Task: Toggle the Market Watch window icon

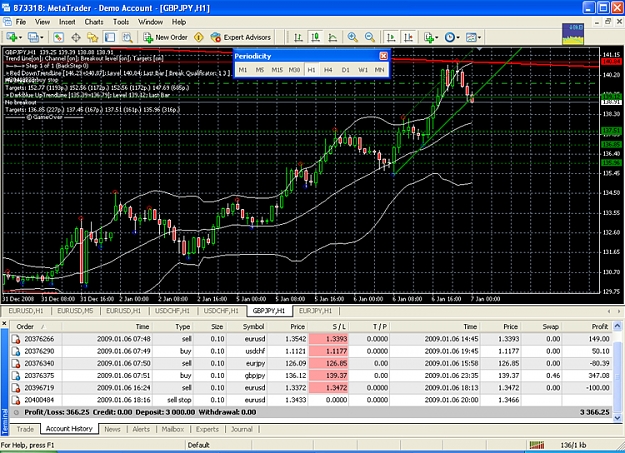Action: click(58, 37)
